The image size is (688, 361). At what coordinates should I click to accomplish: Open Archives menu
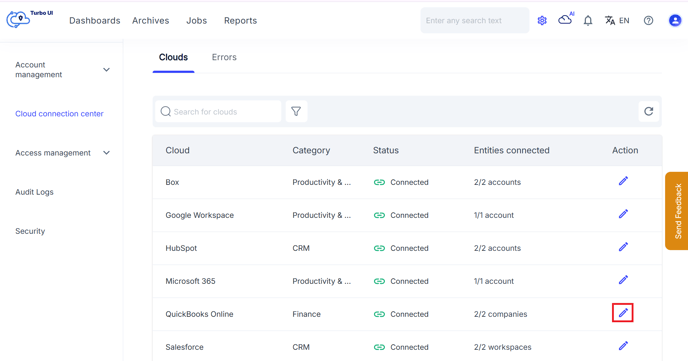150,21
